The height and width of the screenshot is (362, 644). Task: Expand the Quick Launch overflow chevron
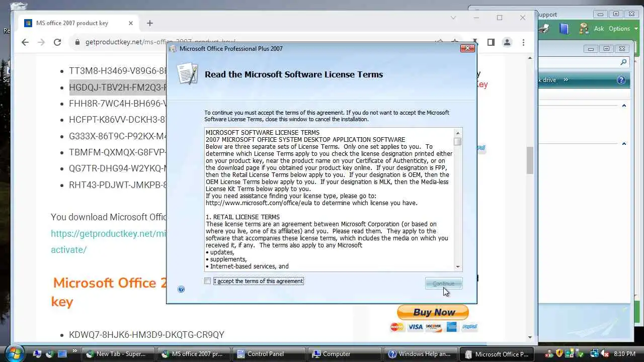coord(75,351)
